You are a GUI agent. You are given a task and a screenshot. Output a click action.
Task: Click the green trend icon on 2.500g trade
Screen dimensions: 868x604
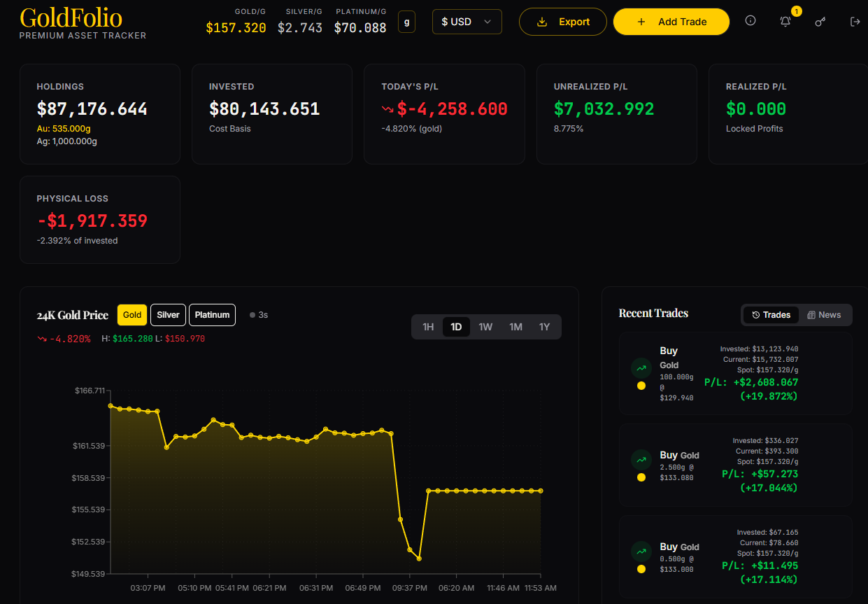point(641,460)
